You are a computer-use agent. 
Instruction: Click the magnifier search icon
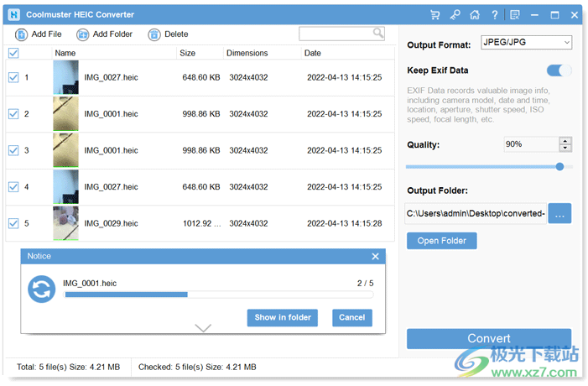pos(378,33)
